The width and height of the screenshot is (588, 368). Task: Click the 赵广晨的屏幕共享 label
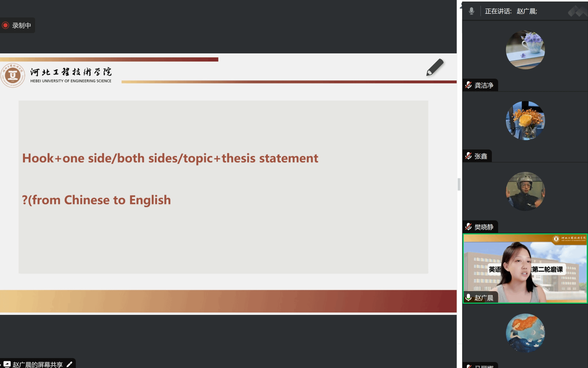tap(38, 365)
